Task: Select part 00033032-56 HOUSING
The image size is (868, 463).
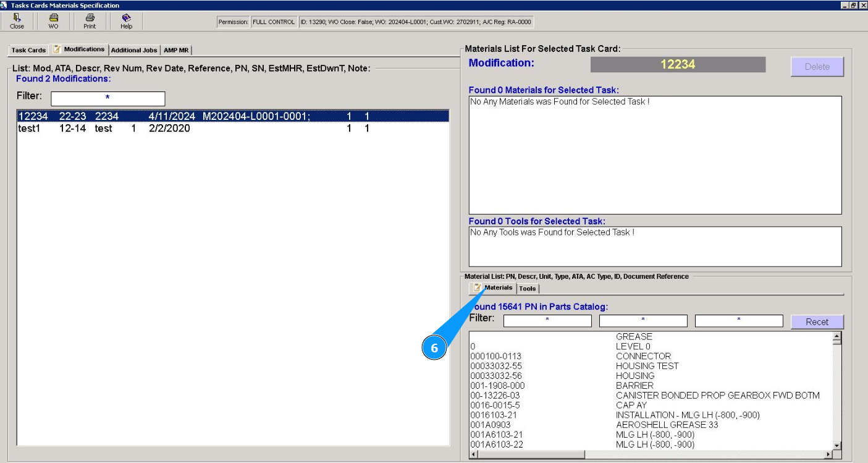Action: coord(651,376)
